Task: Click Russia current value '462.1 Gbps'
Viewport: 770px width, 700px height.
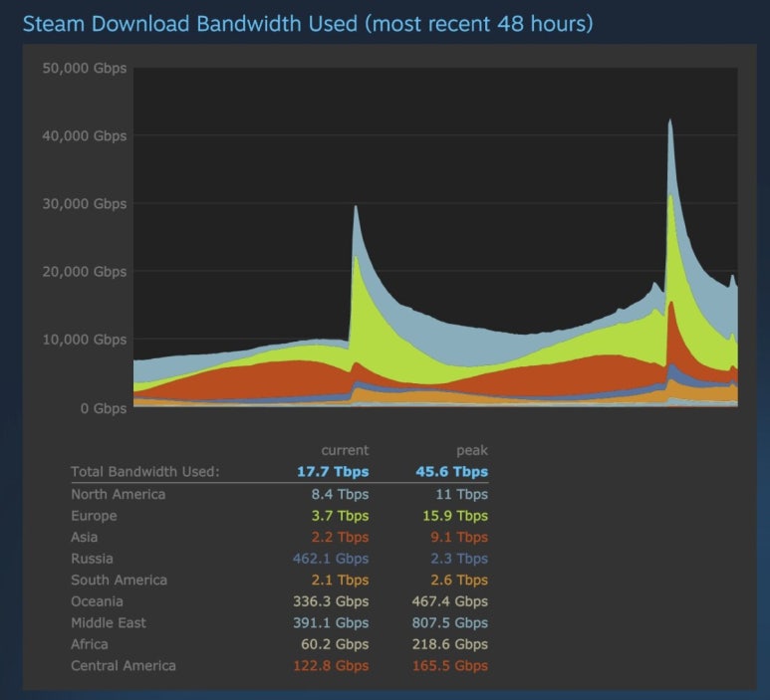Action: click(x=331, y=559)
